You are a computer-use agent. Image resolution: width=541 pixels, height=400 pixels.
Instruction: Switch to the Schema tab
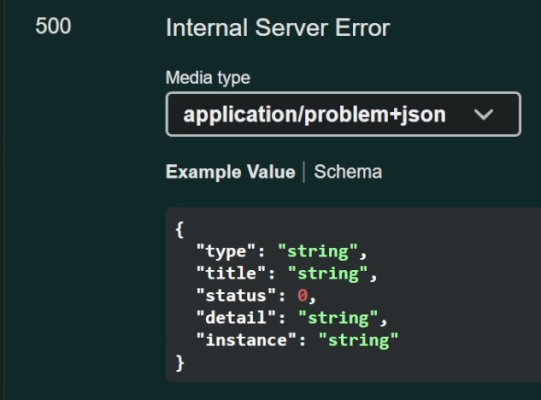coord(348,172)
